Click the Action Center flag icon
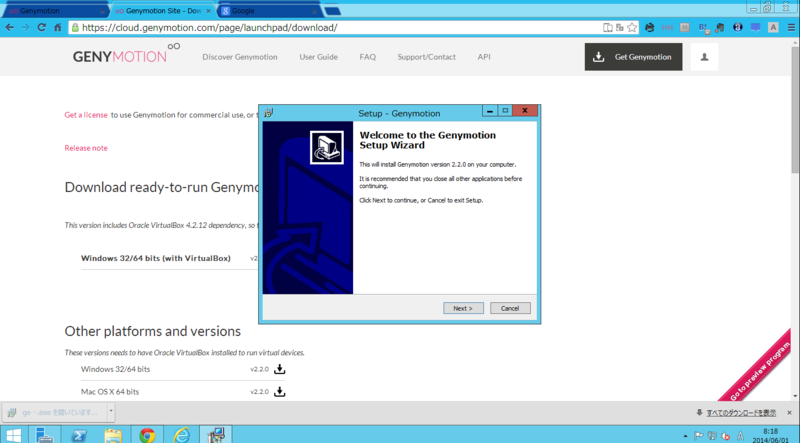Viewport: 800px width, 443px height. (x=698, y=436)
